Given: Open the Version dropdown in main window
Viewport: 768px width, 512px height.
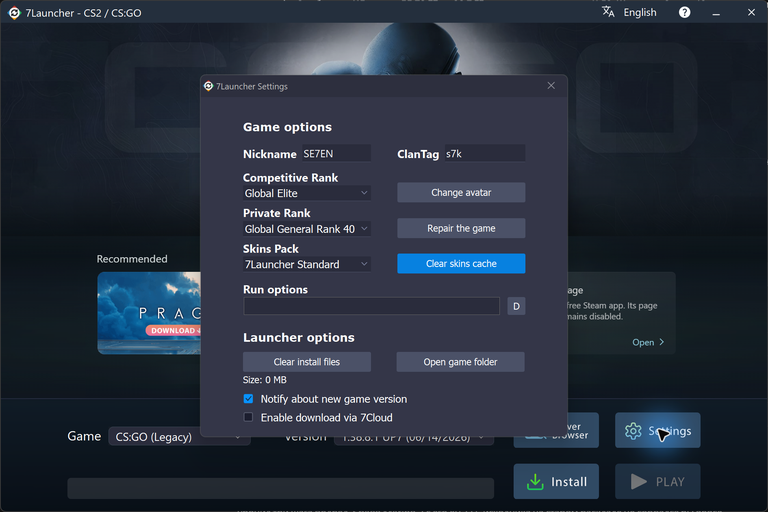Looking at the screenshot, I should pos(413,437).
